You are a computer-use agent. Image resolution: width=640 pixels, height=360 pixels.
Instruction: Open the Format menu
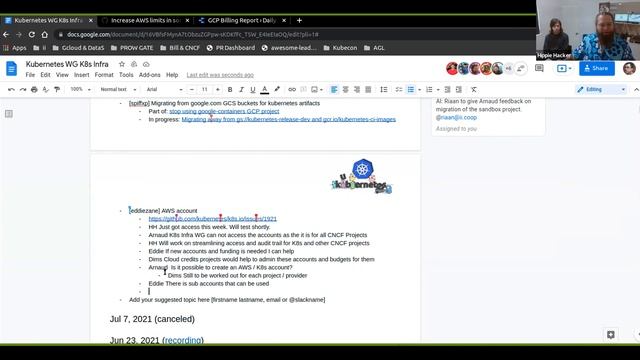(x=104, y=75)
